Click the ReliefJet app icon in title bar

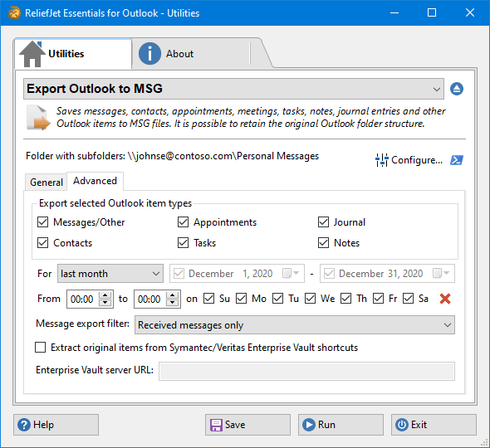[x=14, y=12]
